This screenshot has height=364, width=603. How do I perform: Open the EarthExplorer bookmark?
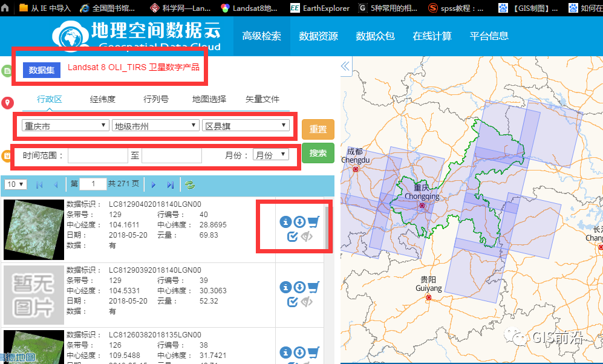[320, 8]
